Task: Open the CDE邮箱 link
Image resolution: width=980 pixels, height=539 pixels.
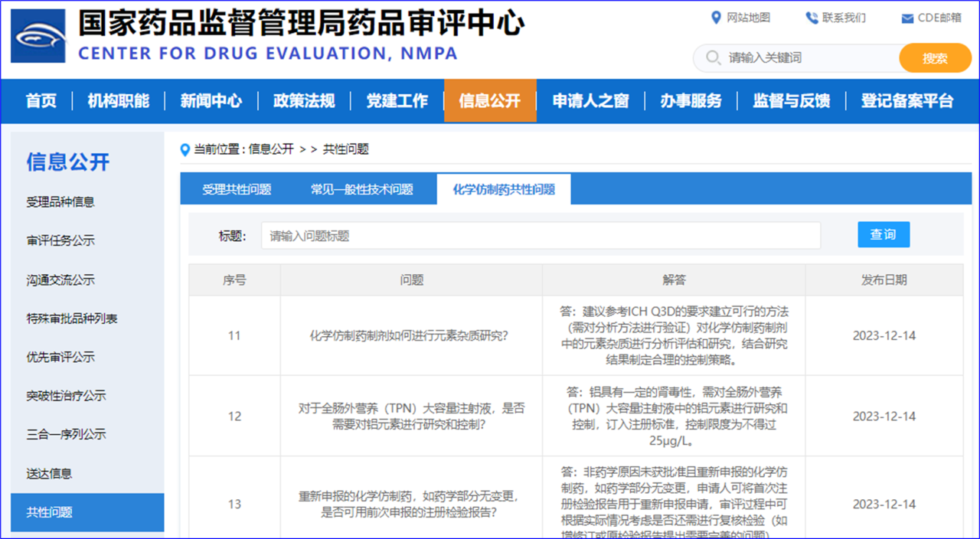Action: (x=939, y=18)
